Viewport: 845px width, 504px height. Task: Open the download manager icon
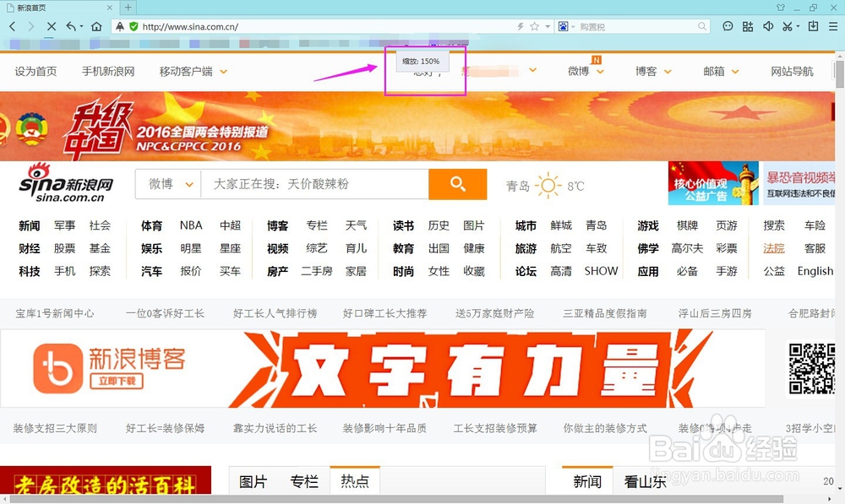click(x=814, y=26)
